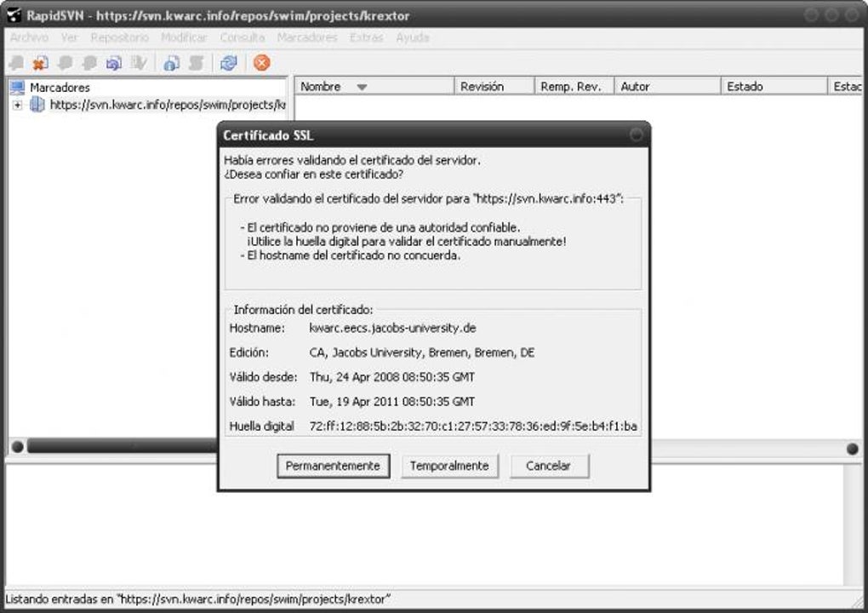Click the Huella digital fingerprint value
868x613 pixels.
tap(473, 426)
